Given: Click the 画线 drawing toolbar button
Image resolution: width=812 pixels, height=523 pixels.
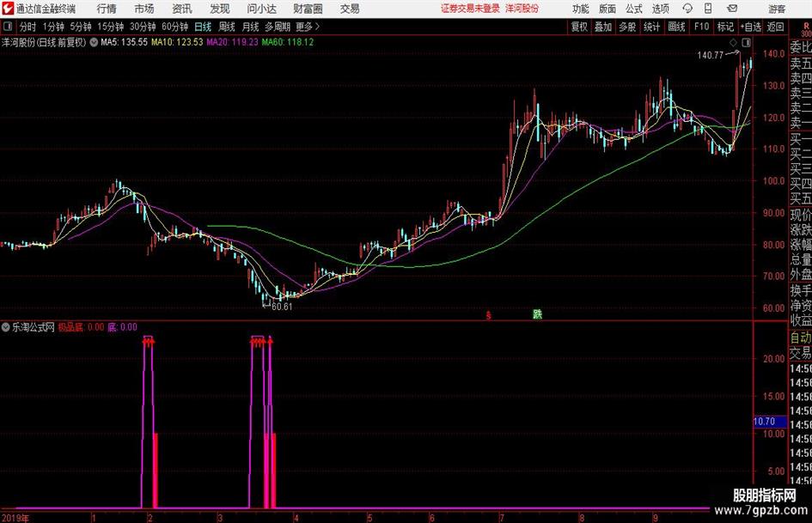Looking at the screenshot, I should coord(676,27).
